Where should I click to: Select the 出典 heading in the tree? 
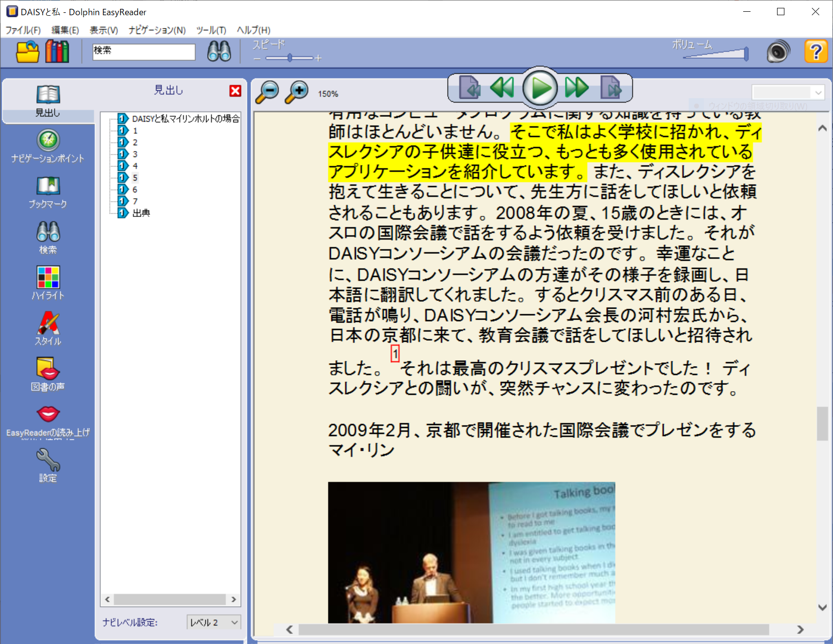141,213
